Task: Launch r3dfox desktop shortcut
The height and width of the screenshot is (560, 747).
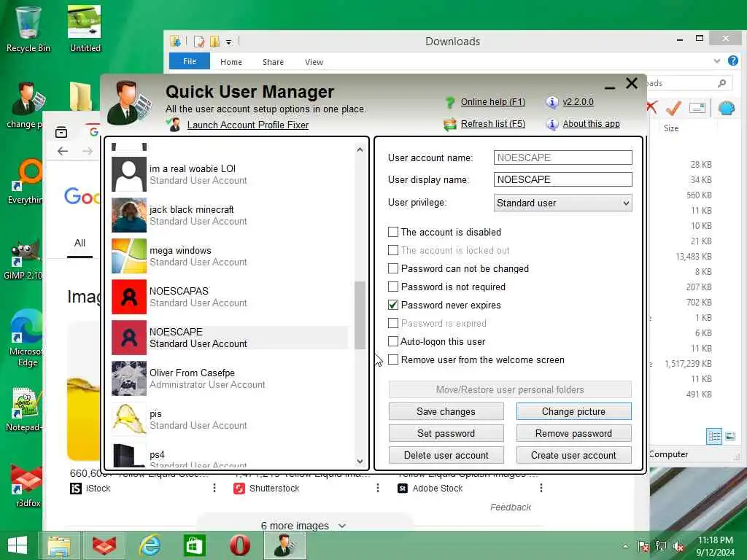Action: (26, 485)
